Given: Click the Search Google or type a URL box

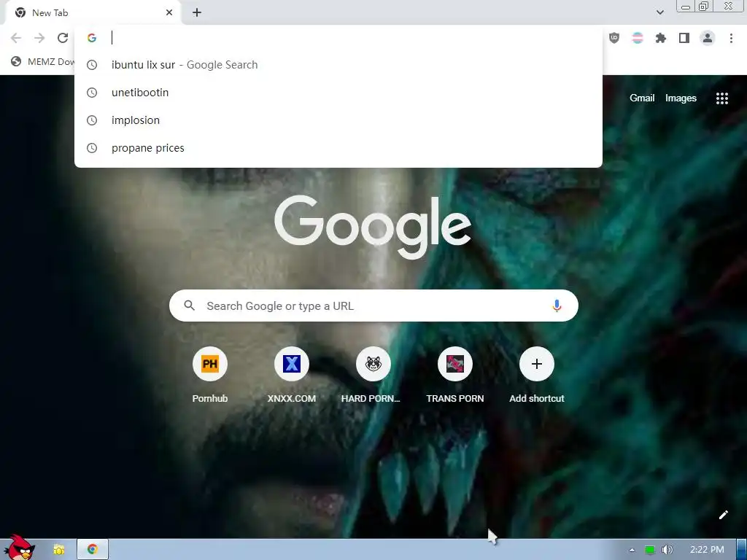Looking at the screenshot, I should (x=373, y=306).
